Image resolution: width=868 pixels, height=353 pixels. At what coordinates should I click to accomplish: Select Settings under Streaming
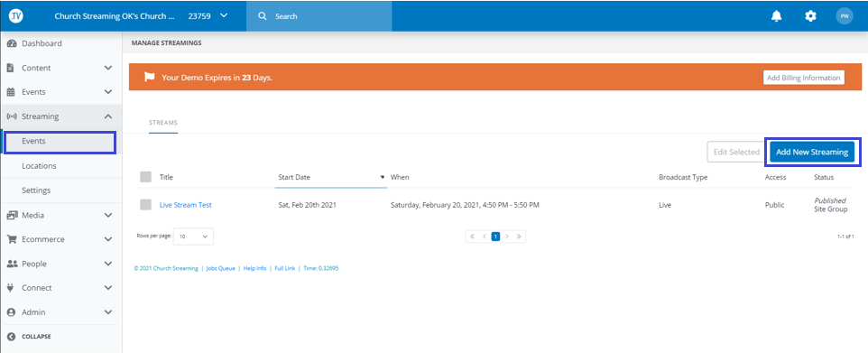pos(36,190)
